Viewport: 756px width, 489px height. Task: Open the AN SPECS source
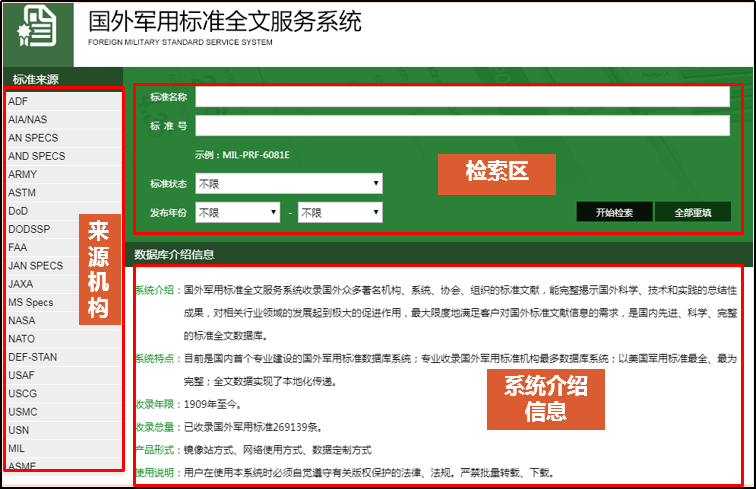click(33, 138)
